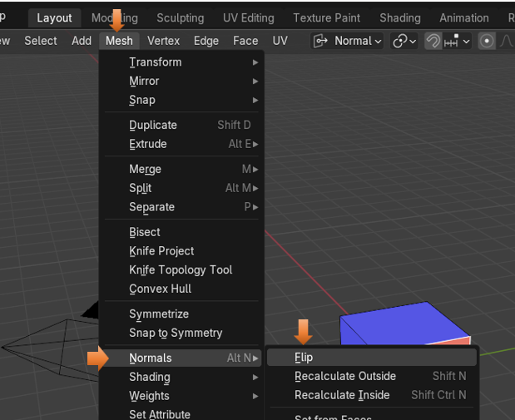The width and height of the screenshot is (515, 420).
Task: Switch to the UV Editing workspace tab
Action: (x=248, y=17)
